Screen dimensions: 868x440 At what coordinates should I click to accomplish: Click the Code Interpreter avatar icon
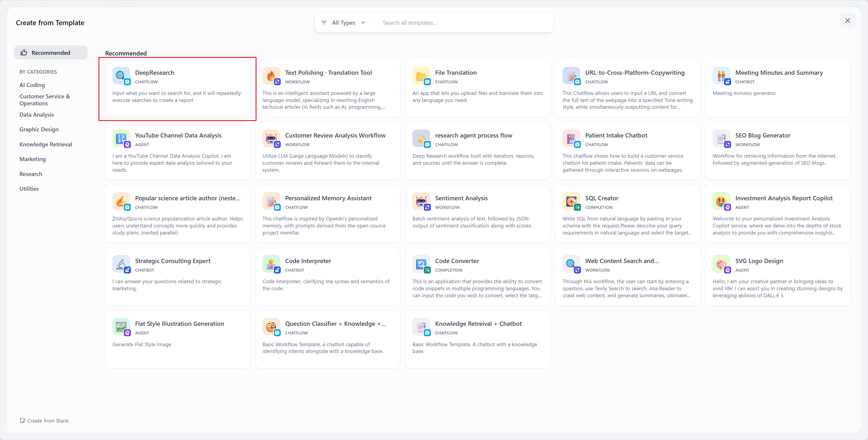coord(271,264)
